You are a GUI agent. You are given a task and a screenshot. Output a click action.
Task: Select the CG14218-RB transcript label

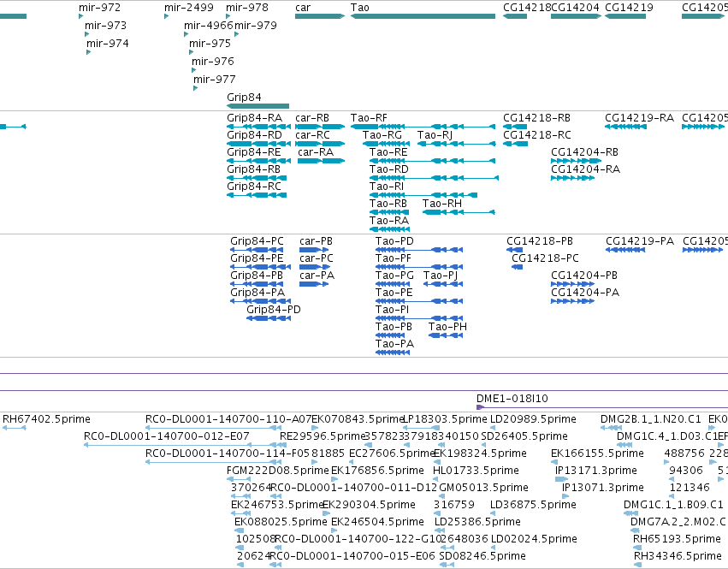pyautogui.click(x=536, y=118)
